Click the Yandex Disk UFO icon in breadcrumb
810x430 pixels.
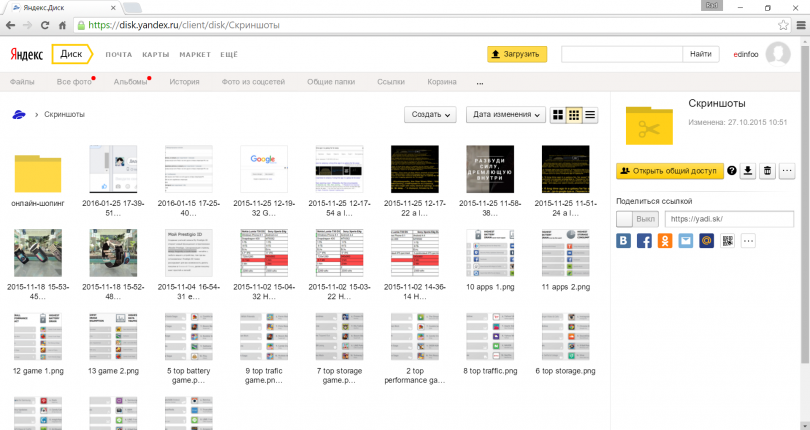pyautogui.click(x=18, y=115)
